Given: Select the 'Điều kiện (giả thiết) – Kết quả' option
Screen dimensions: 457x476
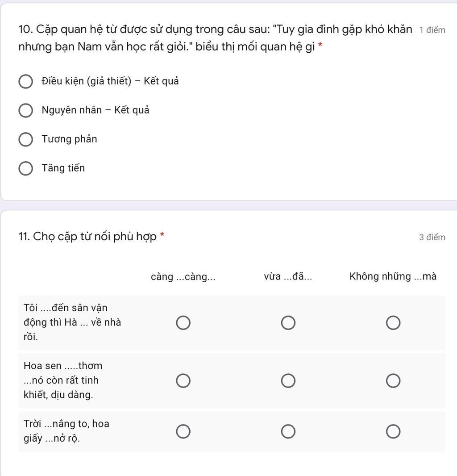Looking at the screenshot, I should 26,81.
